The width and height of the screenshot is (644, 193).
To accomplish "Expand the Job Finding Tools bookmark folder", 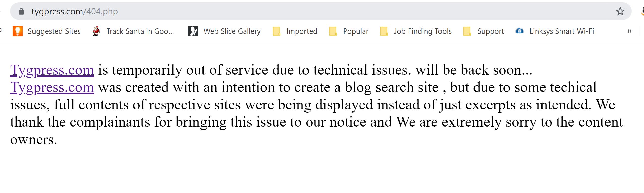I will 422,31.
